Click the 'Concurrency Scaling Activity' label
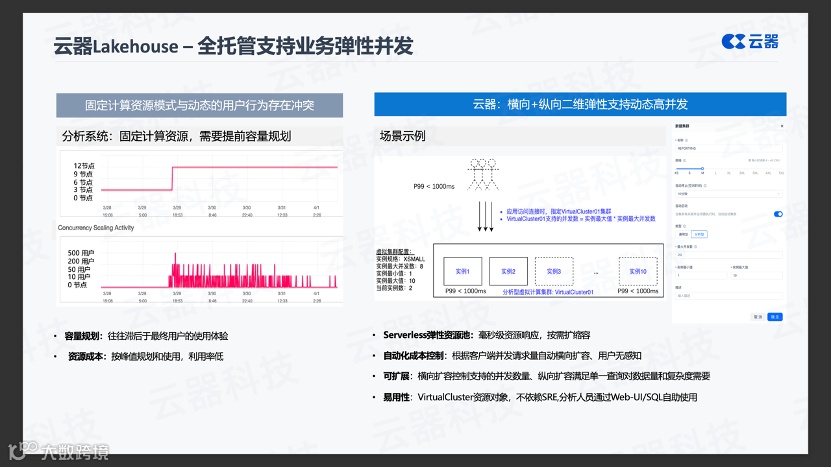Image resolution: width=832 pixels, height=468 pixels. pos(96,228)
